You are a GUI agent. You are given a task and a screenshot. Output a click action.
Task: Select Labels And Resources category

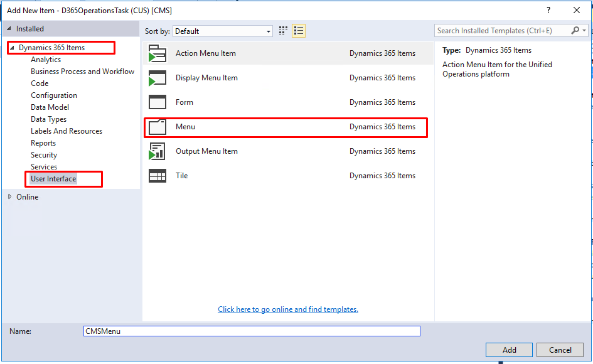(x=67, y=131)
